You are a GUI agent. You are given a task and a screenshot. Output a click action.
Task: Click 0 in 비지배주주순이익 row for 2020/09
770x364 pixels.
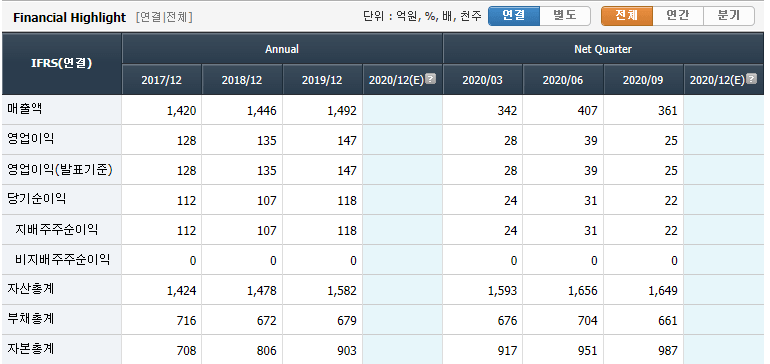click(675, 260)
